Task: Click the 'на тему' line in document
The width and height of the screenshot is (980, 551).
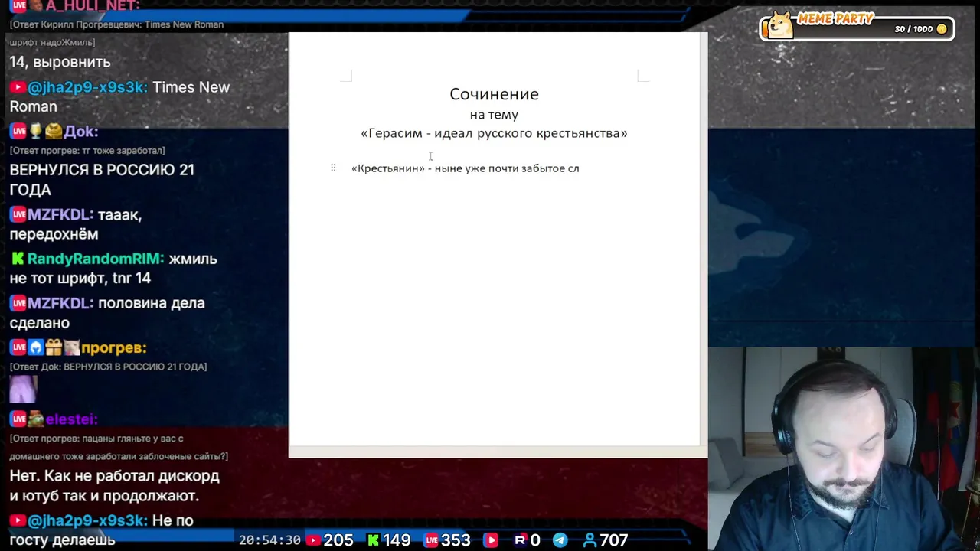Action: [x=494, y=115]
